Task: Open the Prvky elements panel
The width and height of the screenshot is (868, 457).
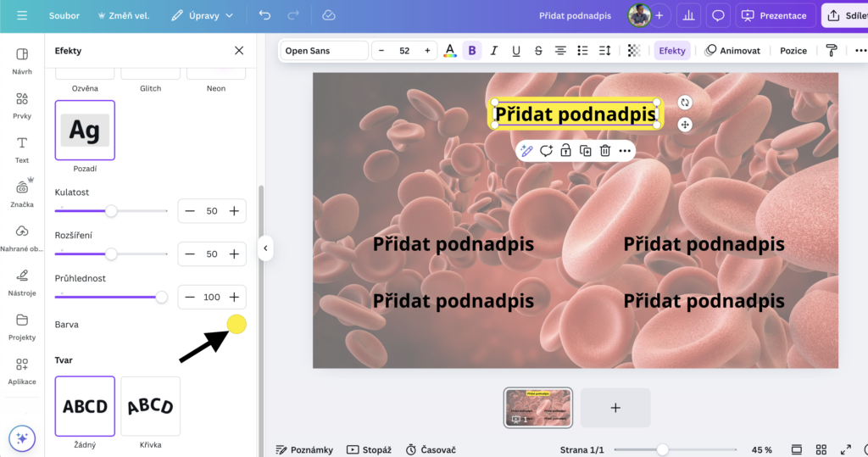Action: (x=22, y=104)
